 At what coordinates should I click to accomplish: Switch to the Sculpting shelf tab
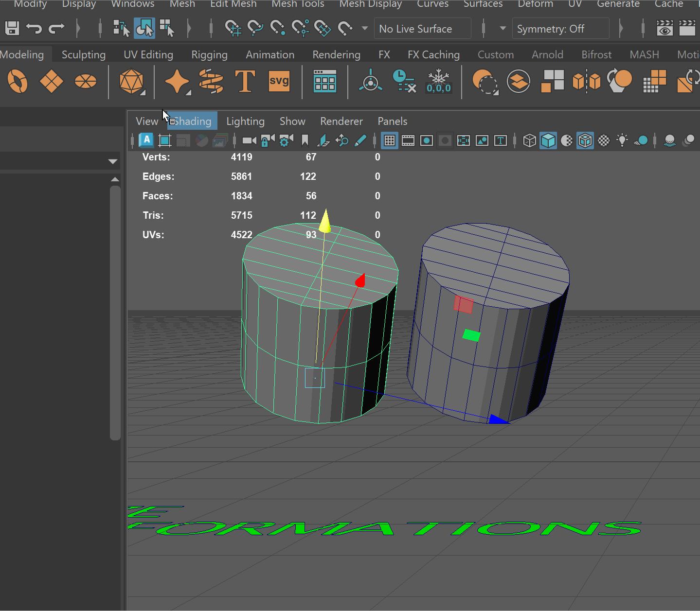(x=84, y=54)
